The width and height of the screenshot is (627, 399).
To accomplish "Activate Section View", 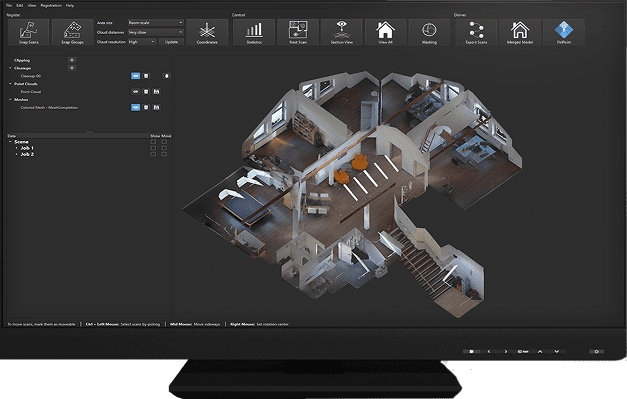I will 341,32.
